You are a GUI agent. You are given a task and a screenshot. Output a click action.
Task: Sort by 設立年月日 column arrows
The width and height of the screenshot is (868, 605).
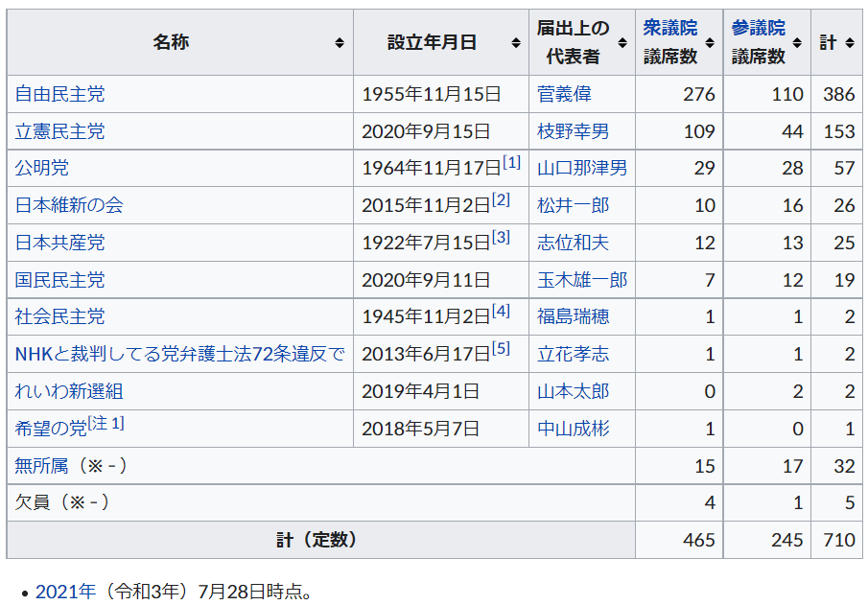tap(515, 42)
